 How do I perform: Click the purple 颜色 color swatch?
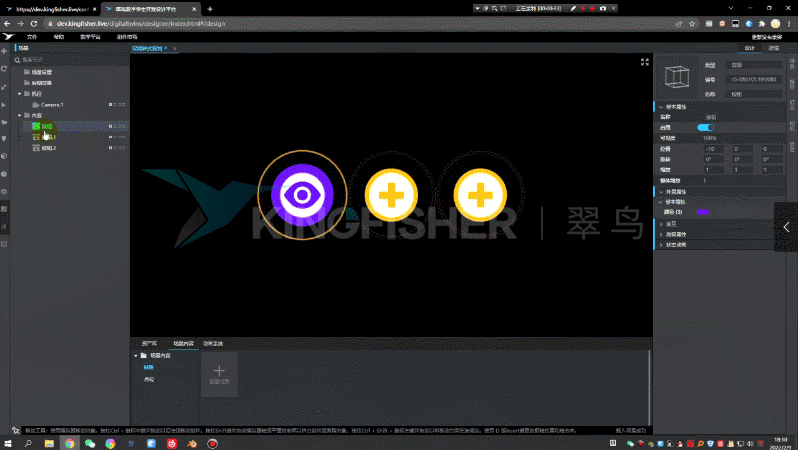703,212
